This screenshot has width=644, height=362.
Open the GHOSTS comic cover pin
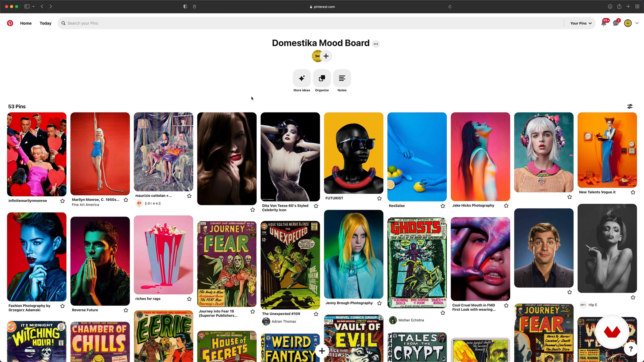coord(417,263)
